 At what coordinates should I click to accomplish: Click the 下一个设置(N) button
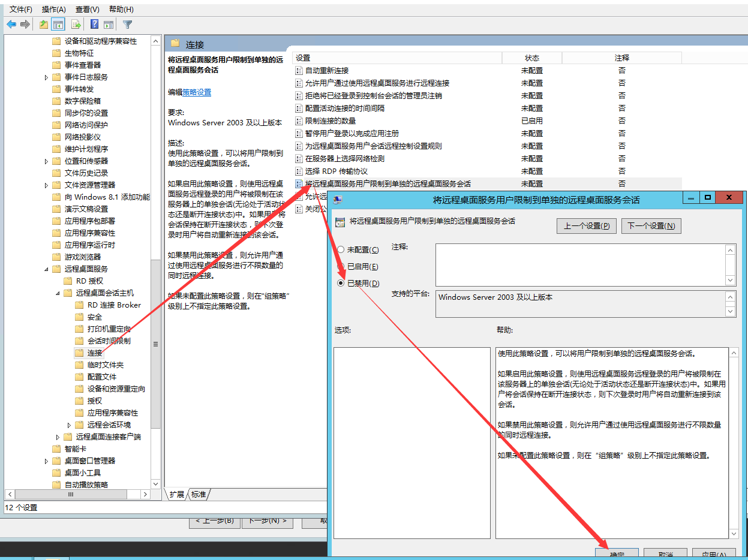(651, 226)
